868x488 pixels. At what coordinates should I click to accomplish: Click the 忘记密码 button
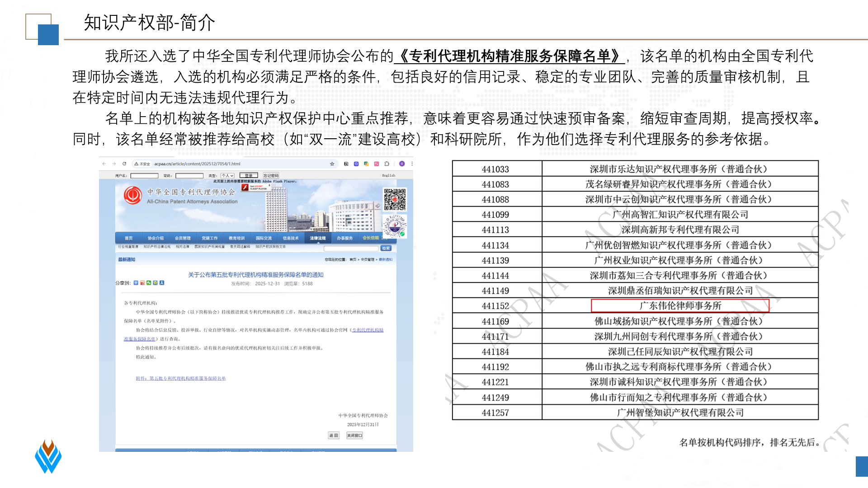click(271, 175)
